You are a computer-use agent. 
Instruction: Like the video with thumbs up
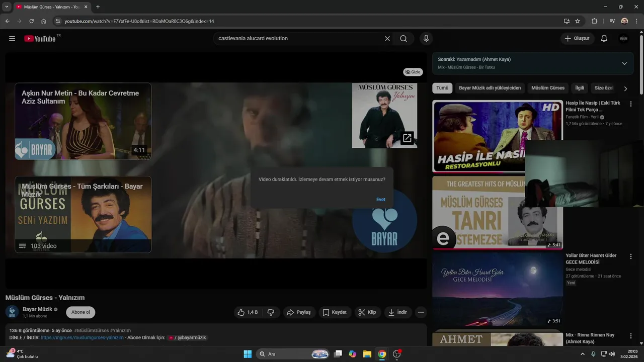[x=248, y=312]
